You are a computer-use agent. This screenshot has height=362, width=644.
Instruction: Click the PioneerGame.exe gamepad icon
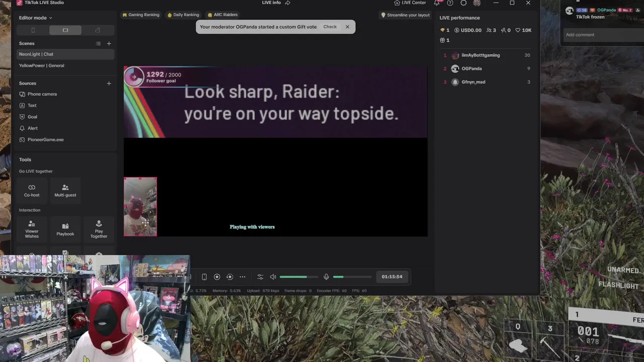pyautogui.click(x=22, y=140)
